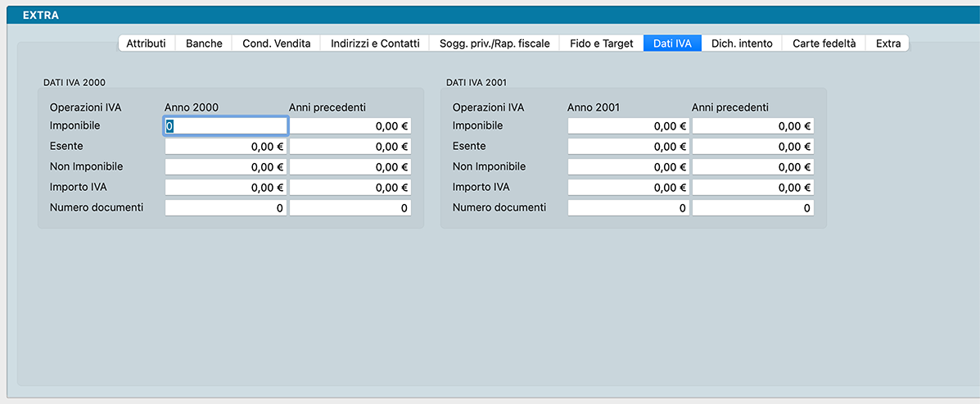Edit Numero documenti for Anno 2000
The width and height of the screenshot is (980, 404).
click(226, 208)
